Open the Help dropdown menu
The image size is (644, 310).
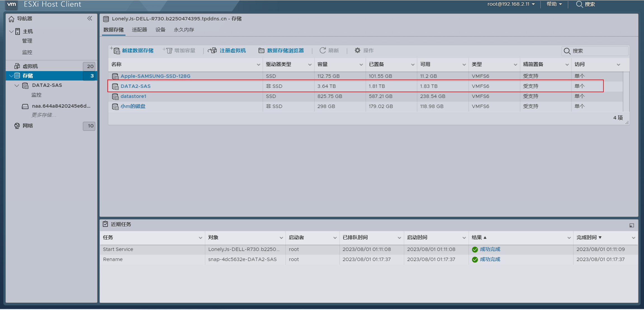(x=554, y=4)
